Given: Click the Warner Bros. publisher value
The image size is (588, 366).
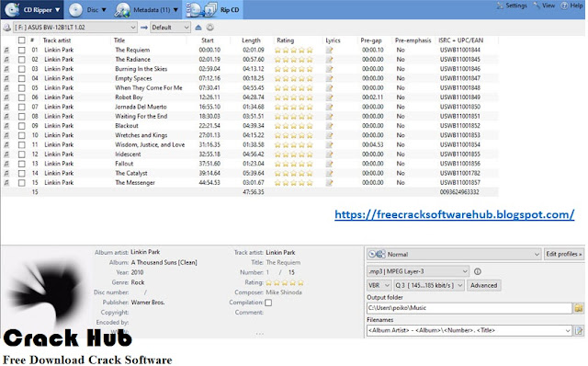Looking at the screenshot, I should coord(148,303).
